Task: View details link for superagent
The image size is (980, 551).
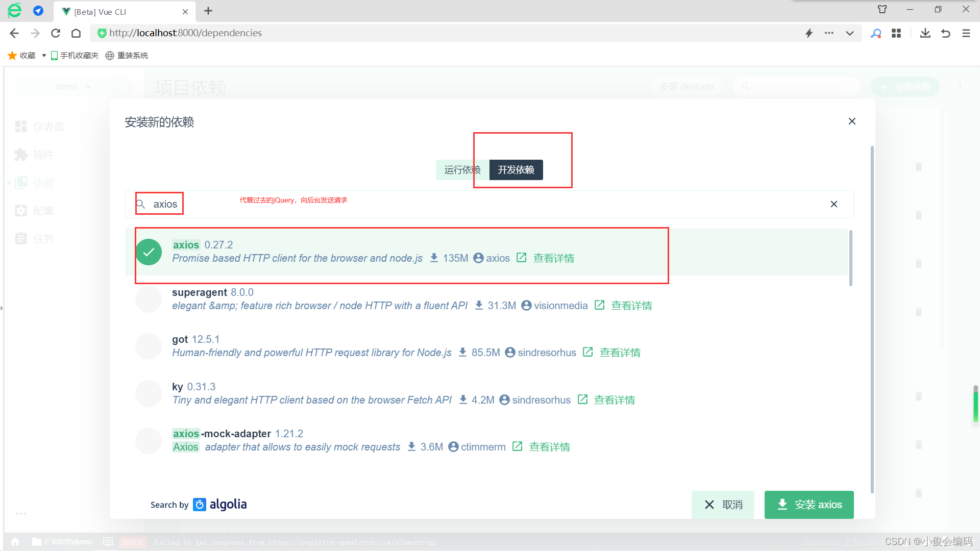Action: 632,306
